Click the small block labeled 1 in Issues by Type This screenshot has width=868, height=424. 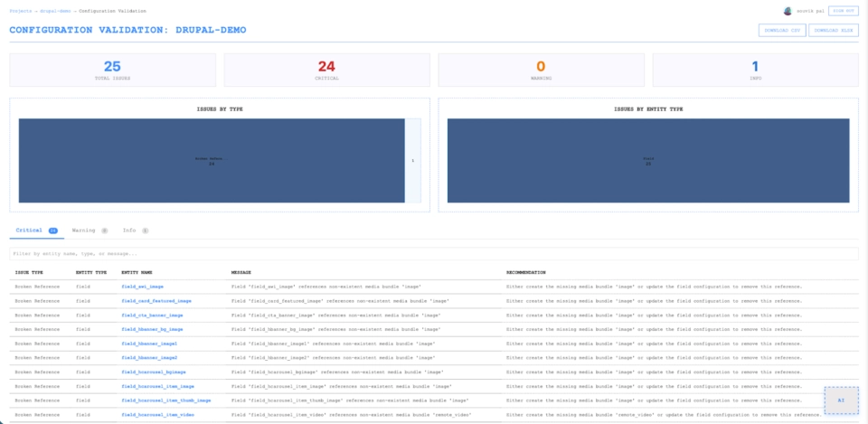pos(413,161)
